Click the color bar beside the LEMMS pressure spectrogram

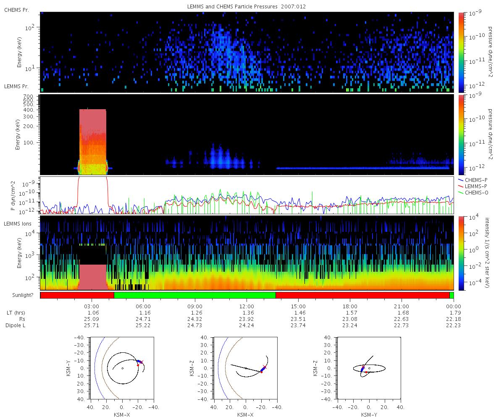[461, 134]
